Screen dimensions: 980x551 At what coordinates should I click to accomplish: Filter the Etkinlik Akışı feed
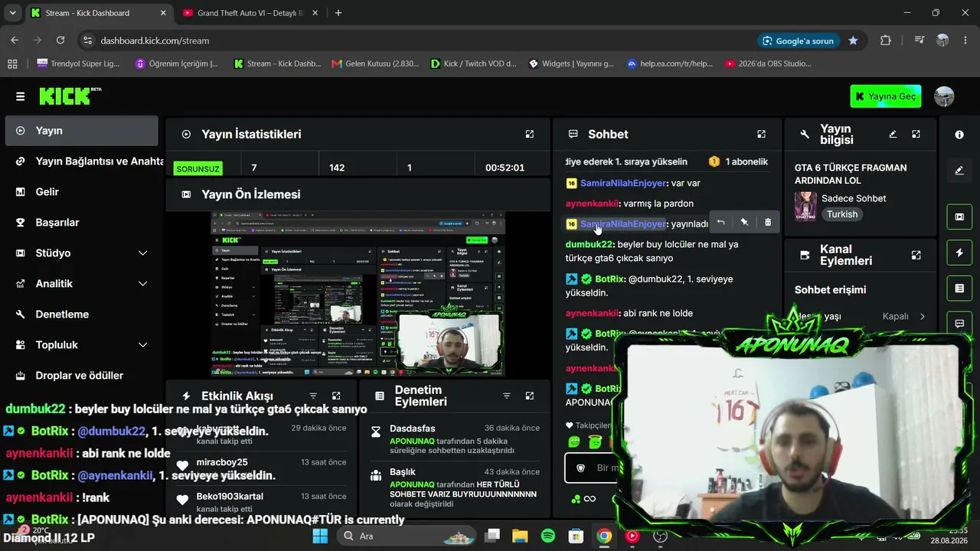click(x=313, y=396)
